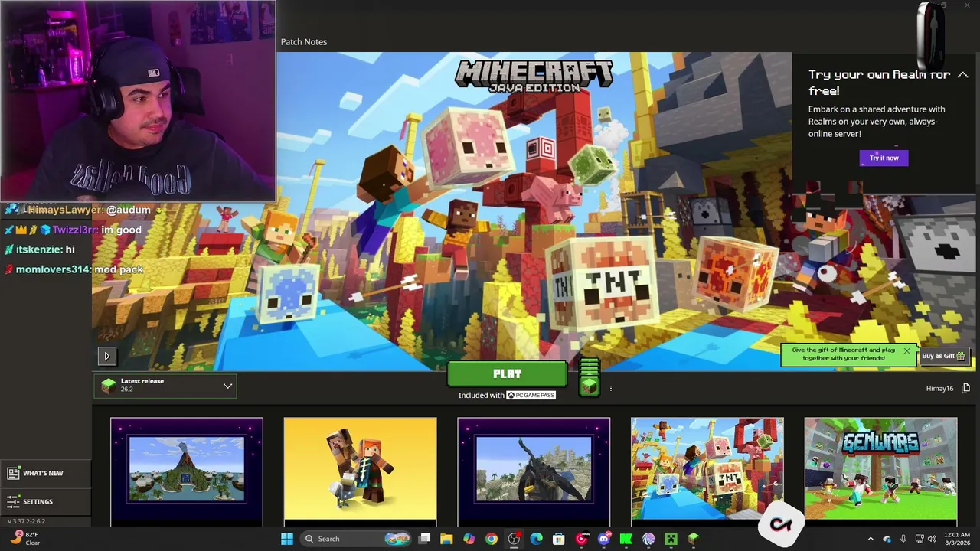Viewport: 980px width, 551px height.
Task: Open the weather widget showing 82°F
Action: tap(25, 539)
